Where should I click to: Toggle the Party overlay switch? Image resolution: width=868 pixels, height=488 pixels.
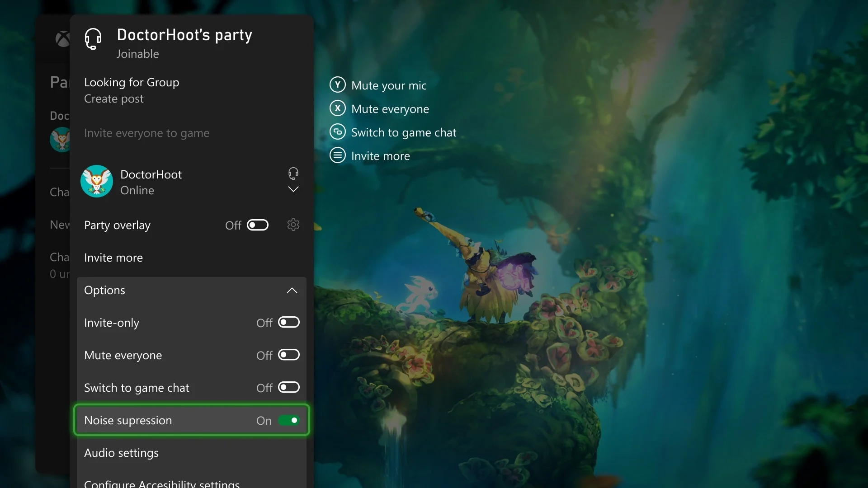pyautogui.click(x=258, y=225)
